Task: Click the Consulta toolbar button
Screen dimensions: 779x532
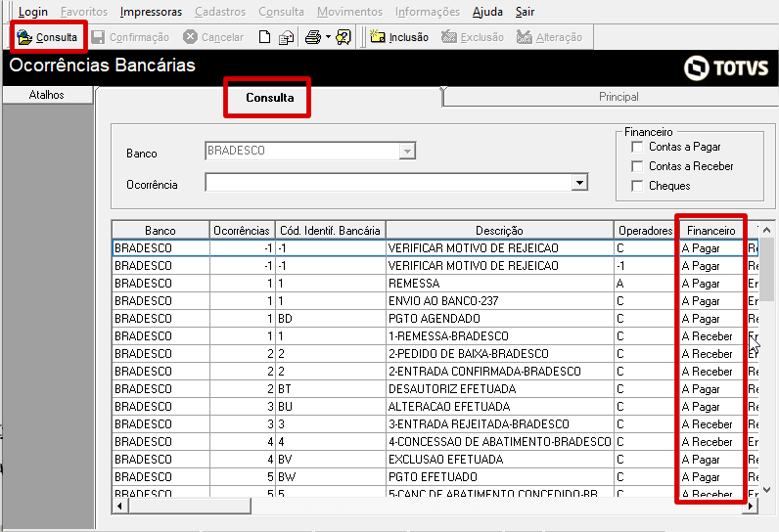Action: coord(48,37)
